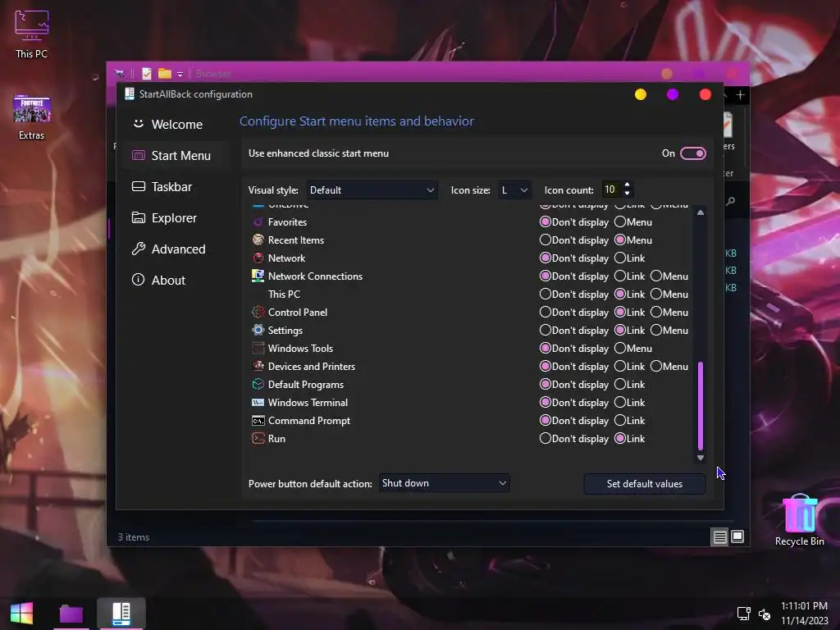Click the Favorites row icon
Viewport: 840px width, 630px height.
tap(258, 221)
